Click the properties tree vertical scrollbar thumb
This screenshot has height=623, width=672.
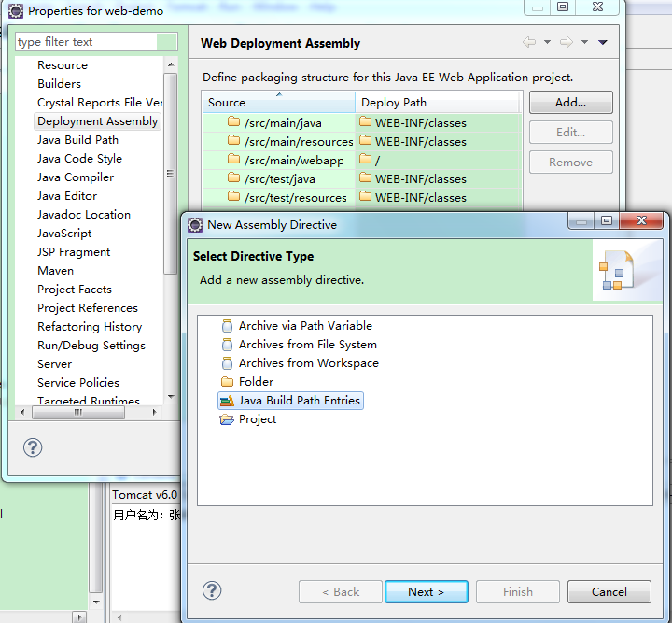(171, 174)
